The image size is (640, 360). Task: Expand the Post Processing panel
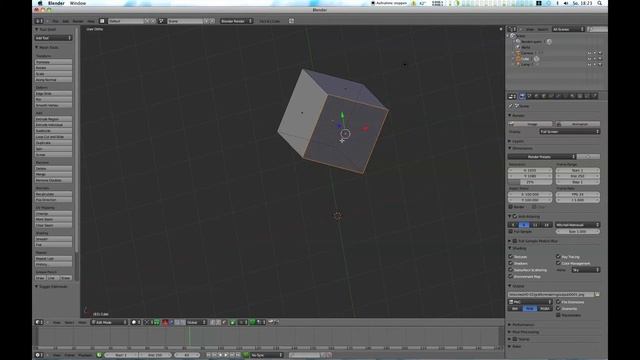(x=526, y=332)
